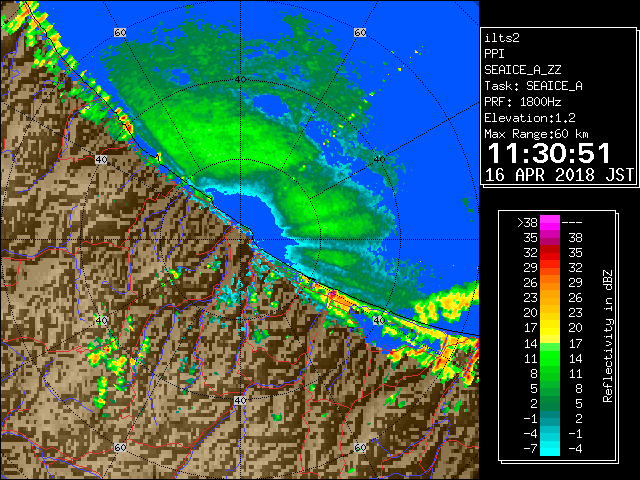Select the left-column '14' legend value
The height and width of the screenshot is (480, 640).
click(x=531, y=343)
